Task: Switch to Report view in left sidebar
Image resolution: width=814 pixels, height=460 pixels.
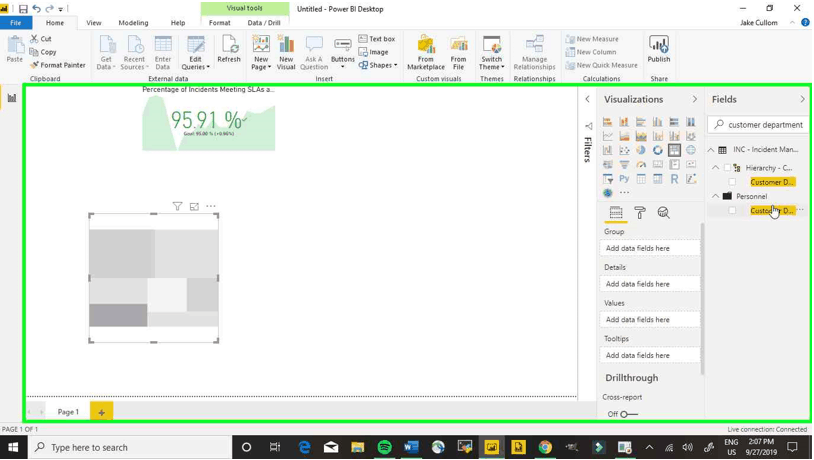Action: pos(11,98)
